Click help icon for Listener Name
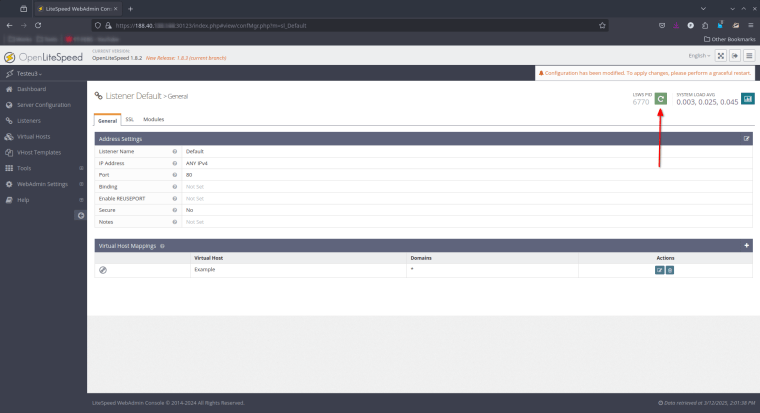 (174, 151)
